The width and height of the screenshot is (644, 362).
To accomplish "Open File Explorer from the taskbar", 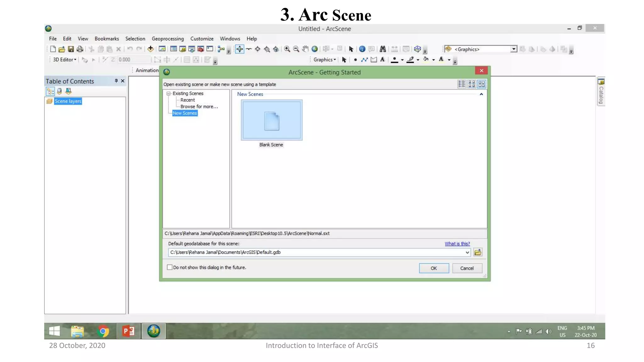I will [x=77, y=331].
